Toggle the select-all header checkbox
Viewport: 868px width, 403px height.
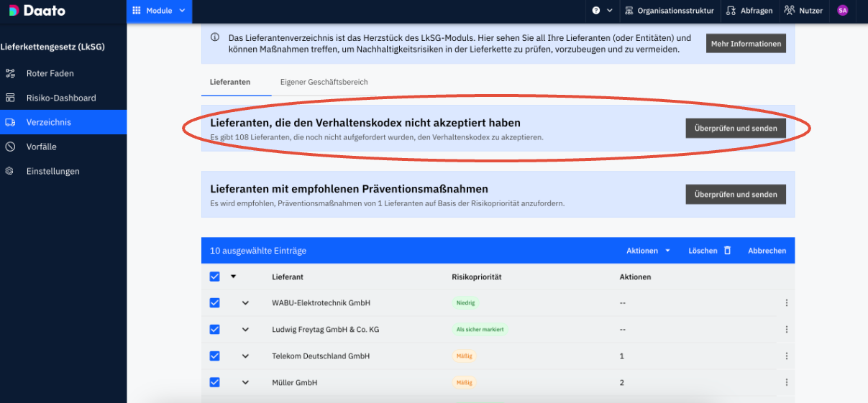click(x=214, y=277)
